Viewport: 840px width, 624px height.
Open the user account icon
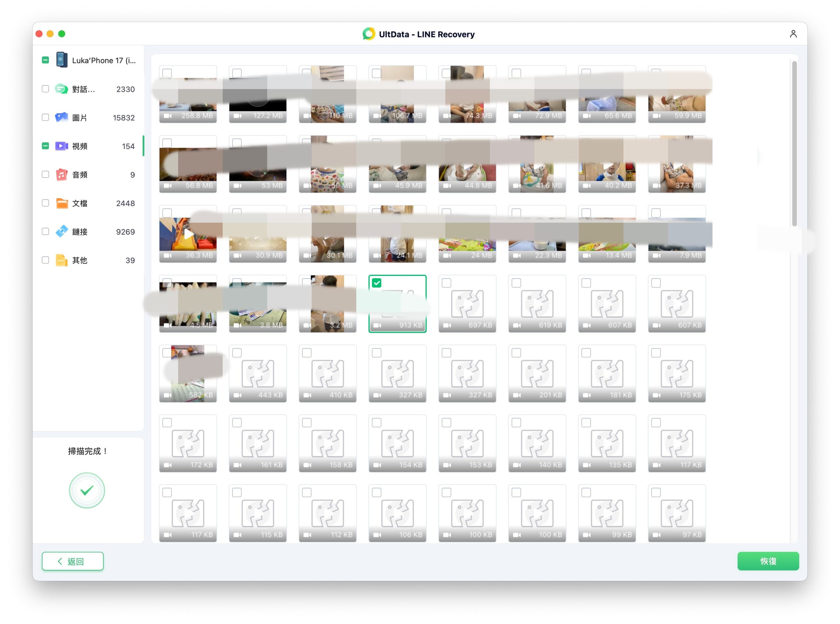point(793,34)
